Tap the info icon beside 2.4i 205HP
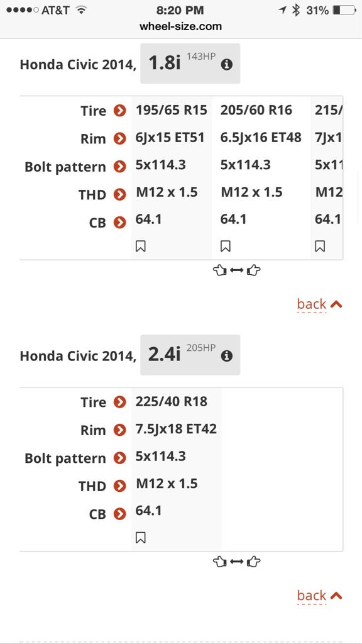 tap(226, 356)
